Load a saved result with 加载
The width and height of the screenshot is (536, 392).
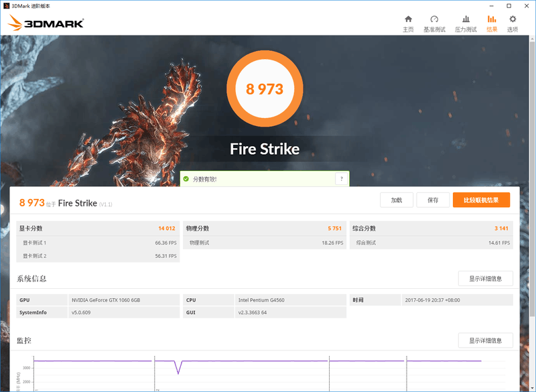[396, 200]
